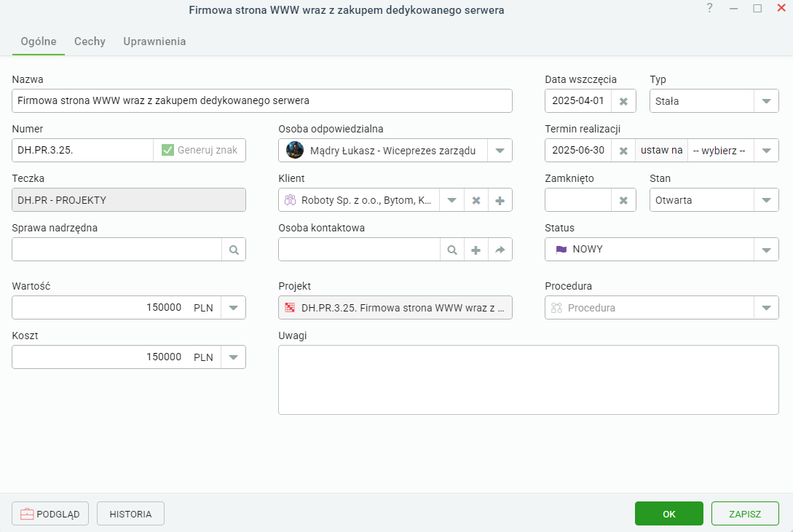Image resolution: width=793 pixels, height=532 pixels.
Task: Open the Koszt currency dropdown
Action: coord(233,357)
